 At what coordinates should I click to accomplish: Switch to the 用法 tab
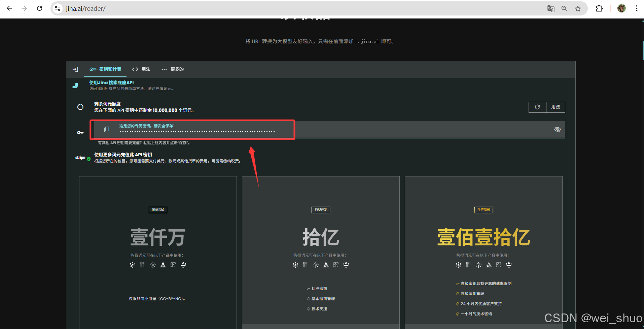pyautogui.click(x=141, y=69)
